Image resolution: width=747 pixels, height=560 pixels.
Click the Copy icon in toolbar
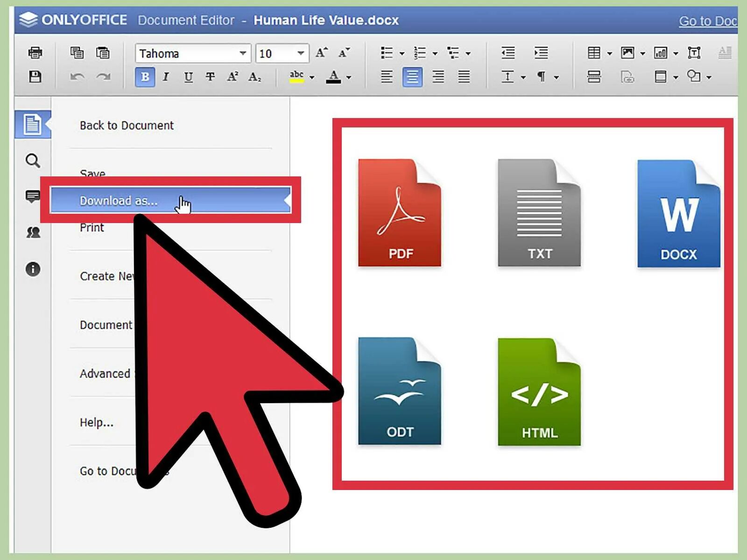pyautogui.click(x=77, y=53)
